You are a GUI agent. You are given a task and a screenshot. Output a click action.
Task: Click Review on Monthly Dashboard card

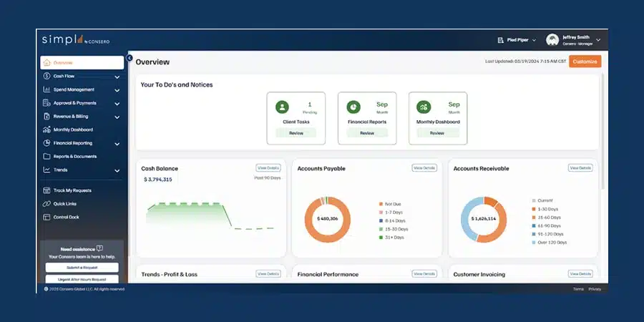point(437,133)
